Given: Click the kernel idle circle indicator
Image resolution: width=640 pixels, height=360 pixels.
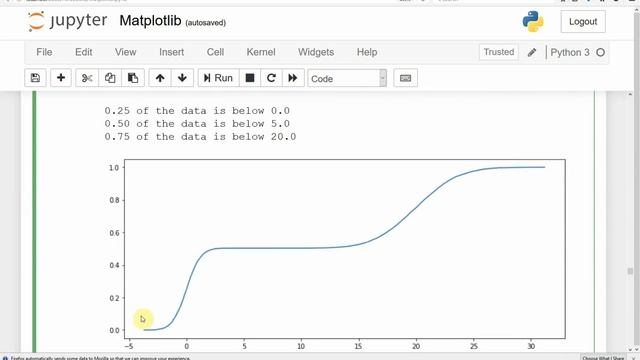Looking at the screenshot, I should pos(600,53).
